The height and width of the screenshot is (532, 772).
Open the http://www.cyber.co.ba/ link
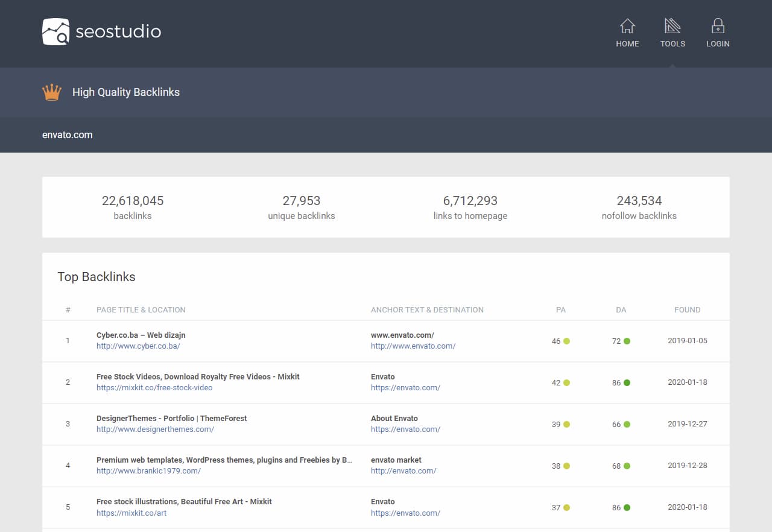coord(138,346)
